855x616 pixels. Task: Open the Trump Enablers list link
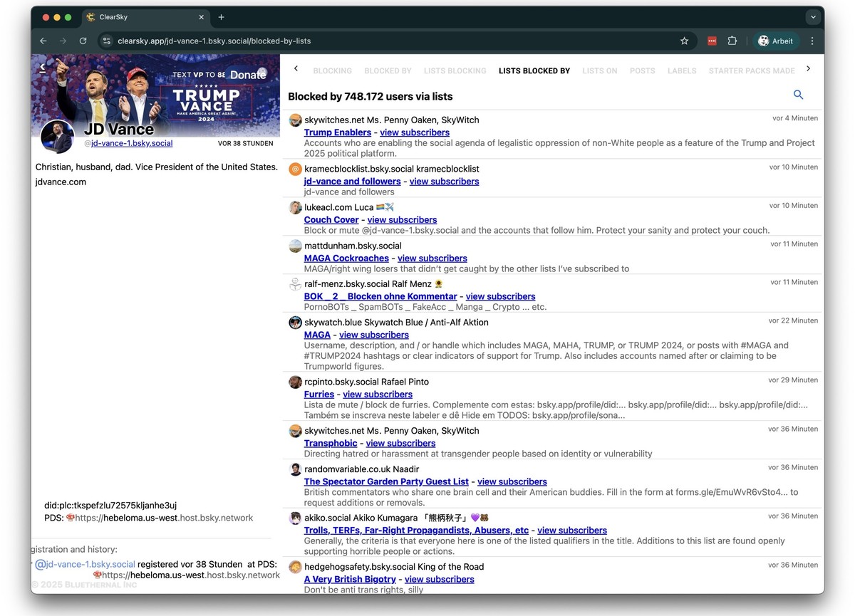pyautogui.click(x=338, y=132)
